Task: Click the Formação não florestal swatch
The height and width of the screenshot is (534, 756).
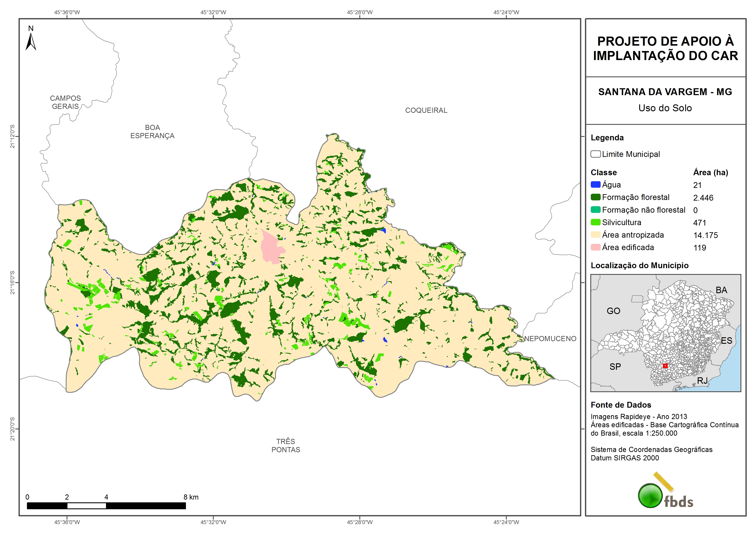Action: coord(595,210)
